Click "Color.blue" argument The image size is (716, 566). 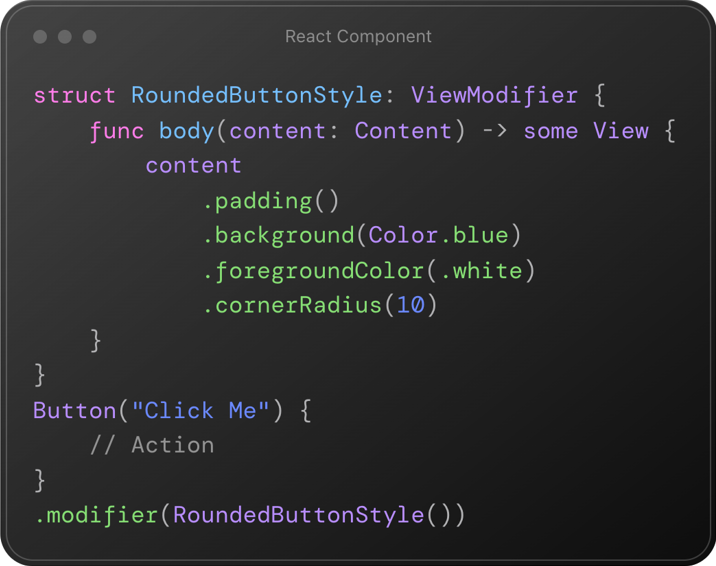pyautogui.click(x=438, y=236)
